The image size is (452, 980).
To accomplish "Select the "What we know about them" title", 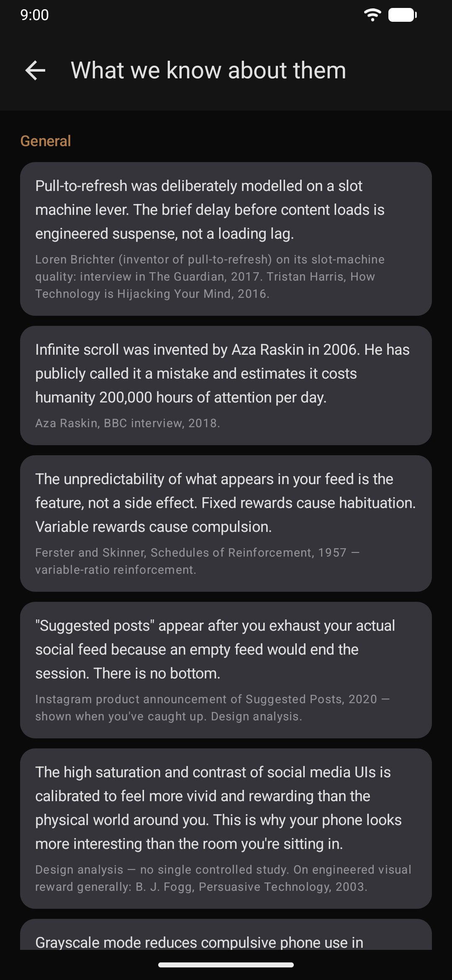I will click(208, 70).
